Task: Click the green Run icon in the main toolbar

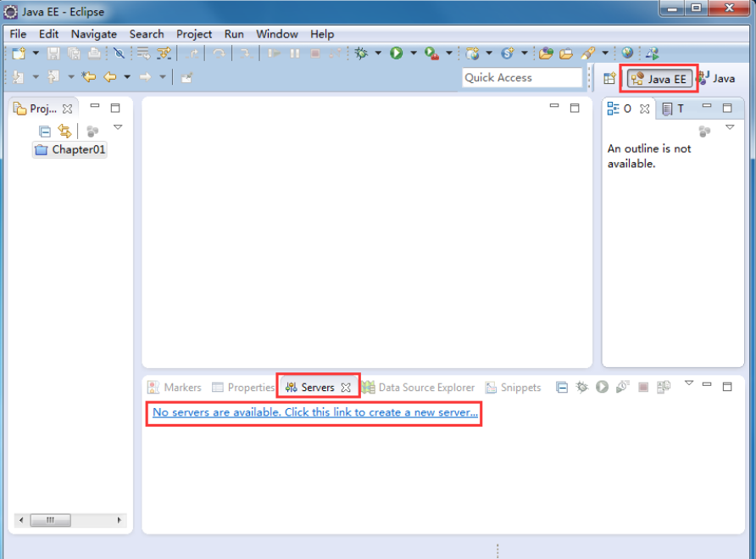Action: [x=397, y=53]
